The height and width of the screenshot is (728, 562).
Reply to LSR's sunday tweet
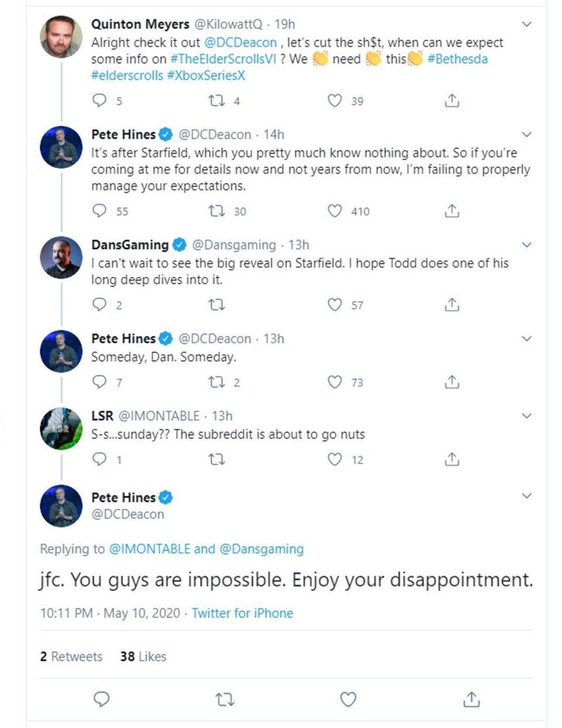(x=99, y=460)
